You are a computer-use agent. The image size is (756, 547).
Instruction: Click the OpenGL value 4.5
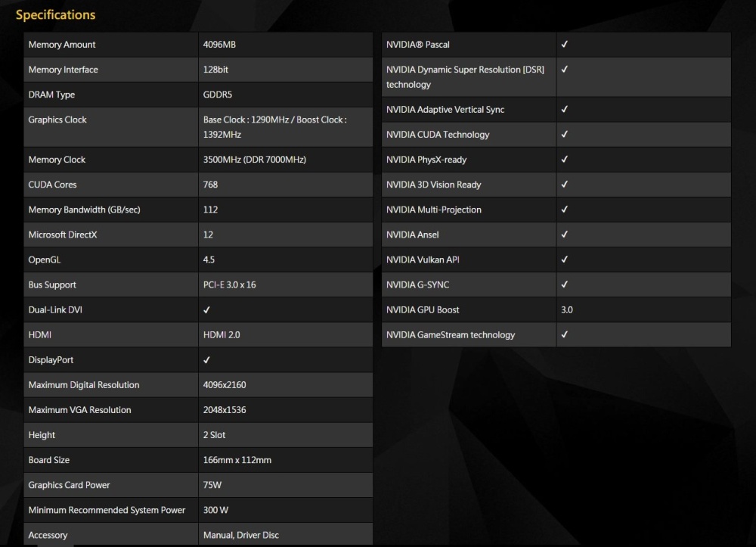coord(209,260)
